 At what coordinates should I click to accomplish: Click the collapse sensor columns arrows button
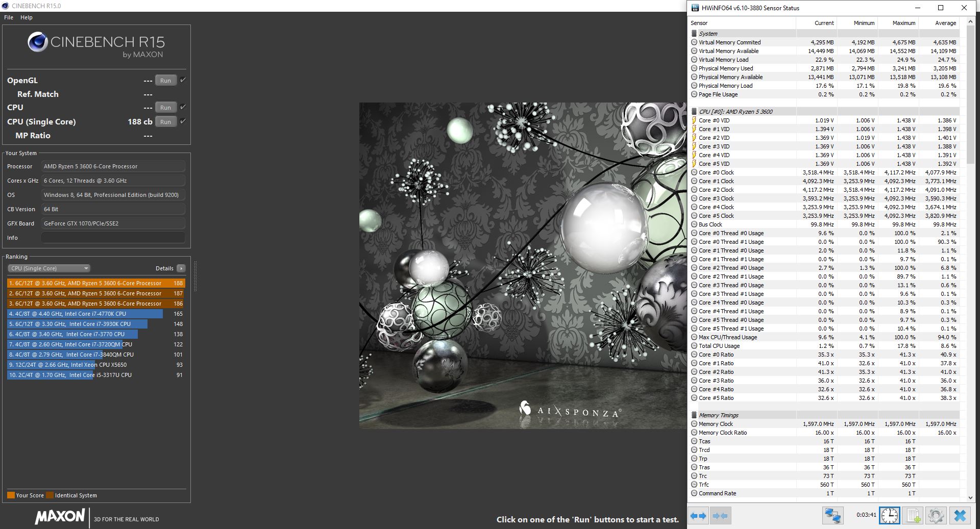click(720, 516)
